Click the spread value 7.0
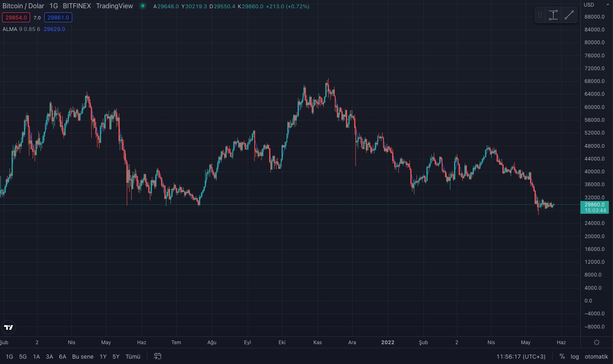613x364 pixels. (x=37, y=18)
